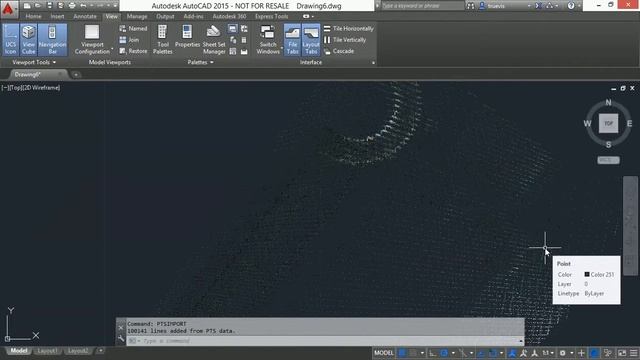Click the binoculars search icon
The height and width of the screenshot is (360, 640).
point(471,6)
